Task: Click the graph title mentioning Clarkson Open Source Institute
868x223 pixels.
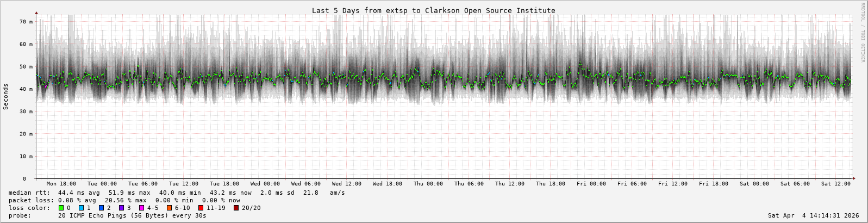Action: (433, 10)
